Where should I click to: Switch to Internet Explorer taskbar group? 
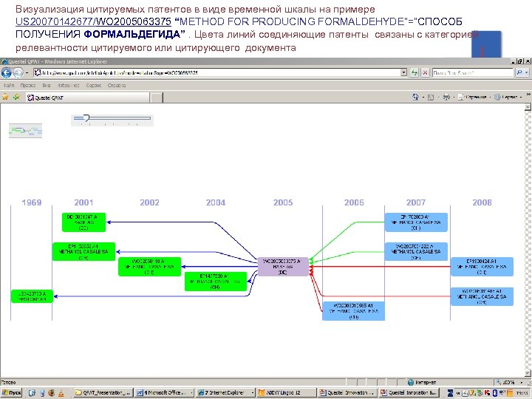(x=225, y=393)
